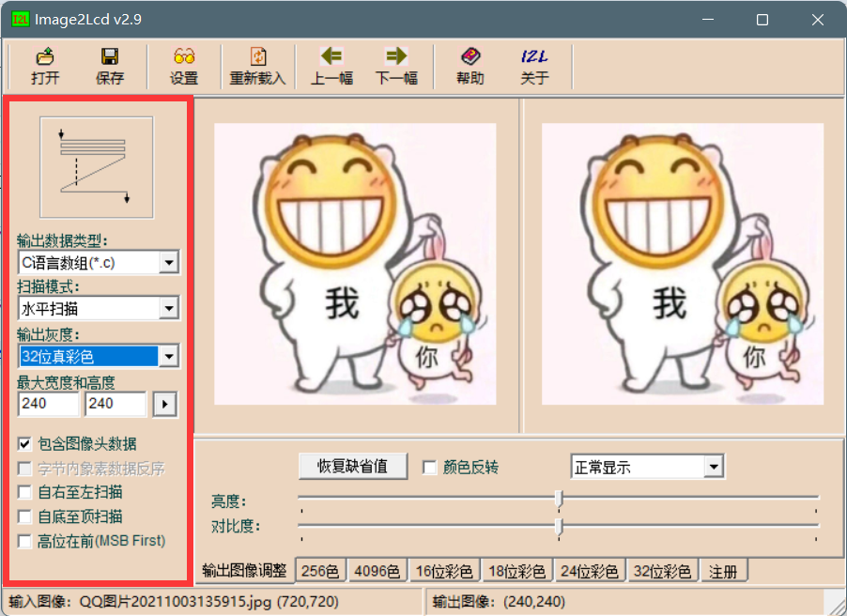Image resolution: width=847 pixels, height=616 pixels.
Task: Enable 自右至左扫描 checkbox
Action: pyautogui.click(x=24, y=492)
